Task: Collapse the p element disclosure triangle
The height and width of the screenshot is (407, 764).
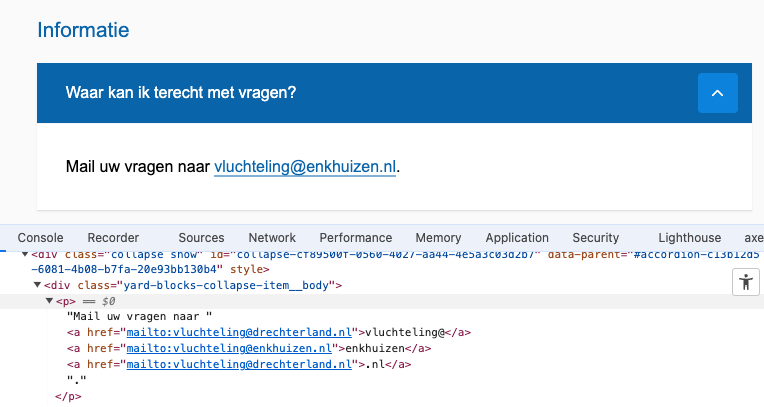Action: pos(49,301)
